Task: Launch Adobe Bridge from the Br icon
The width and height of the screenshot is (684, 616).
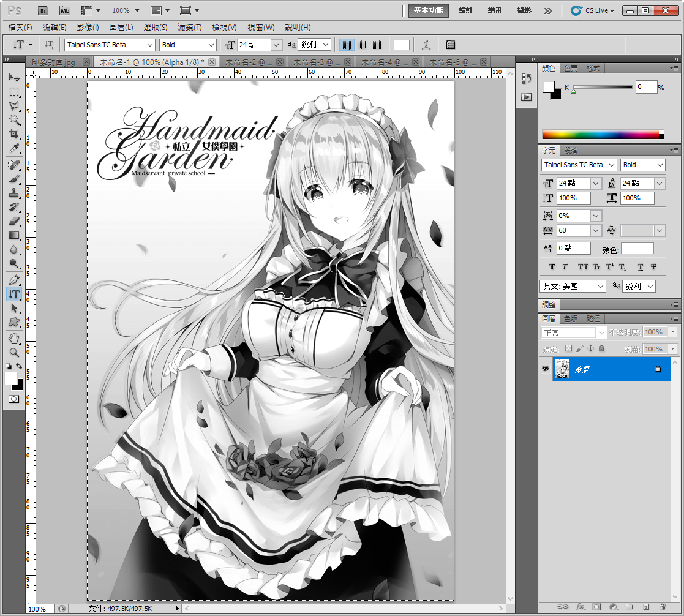Action: tap(43, 10)
